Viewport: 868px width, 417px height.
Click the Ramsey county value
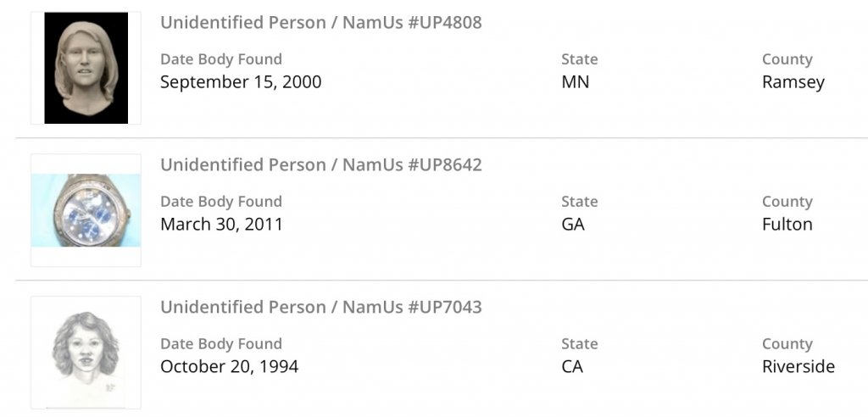pyautogui.click(x=793, y=82)
